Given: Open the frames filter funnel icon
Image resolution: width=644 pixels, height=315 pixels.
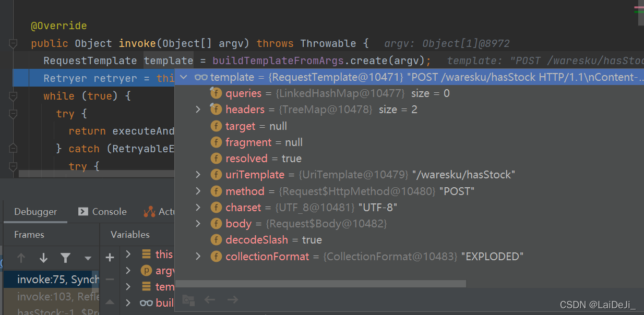Looking at the screenshot, I should pyautogui.click(x=65, y=258).
